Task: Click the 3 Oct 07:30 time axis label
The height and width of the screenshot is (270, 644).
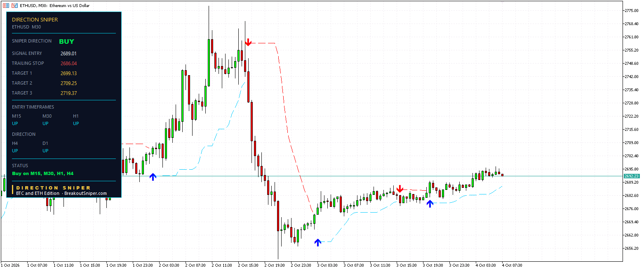Action: tap(354, 265)
